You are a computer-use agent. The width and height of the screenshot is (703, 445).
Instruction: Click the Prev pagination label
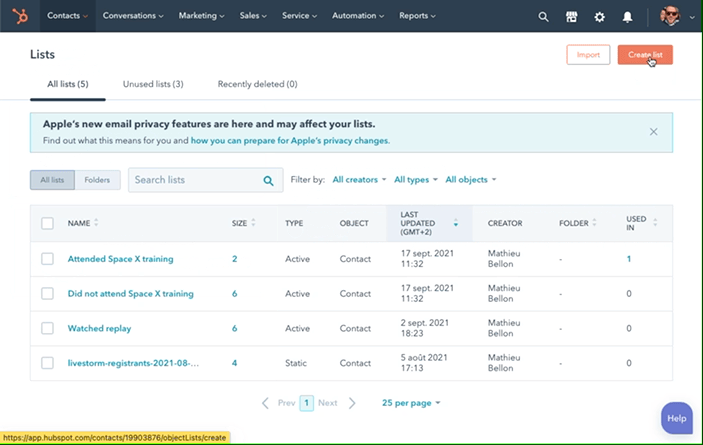click(286, 403)
